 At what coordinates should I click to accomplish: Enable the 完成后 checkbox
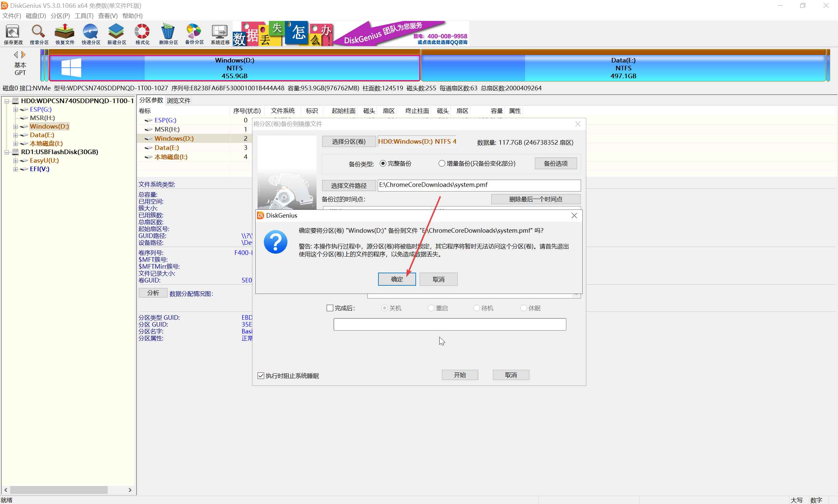point(330,308)
